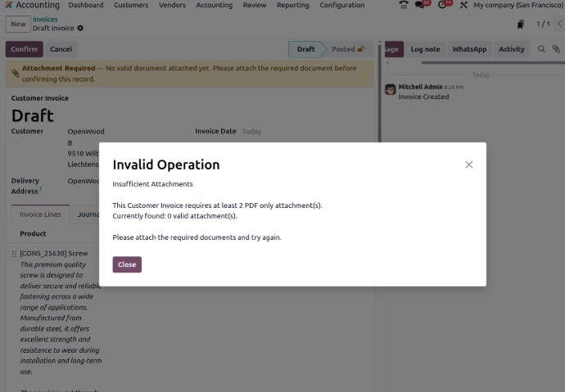Open the activities clock icon
This screenshot has height=392, width=565.
tap(443, 5)
